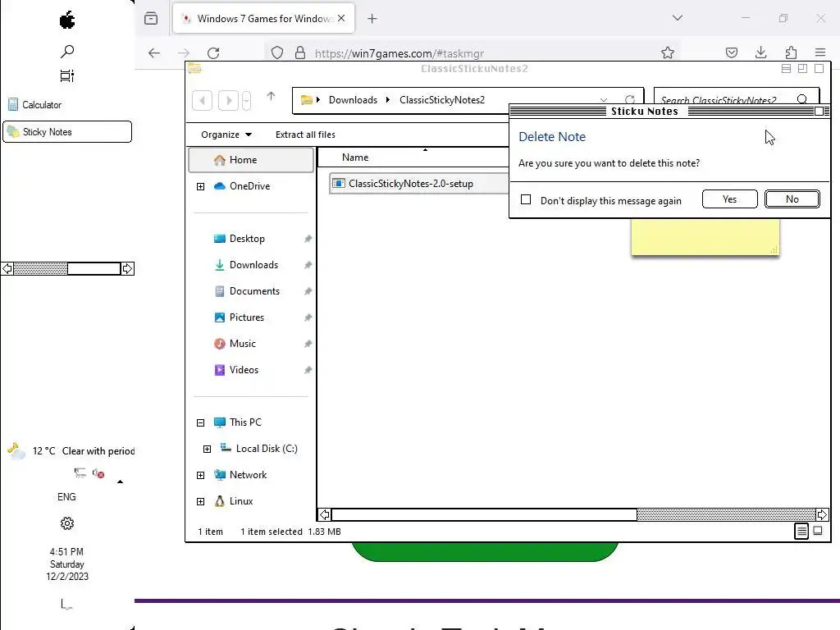Bookmark this page with the star
Image resolution: width=840 pixels, height=630 pixels.
pyautogui.click(x=668, y=52)
